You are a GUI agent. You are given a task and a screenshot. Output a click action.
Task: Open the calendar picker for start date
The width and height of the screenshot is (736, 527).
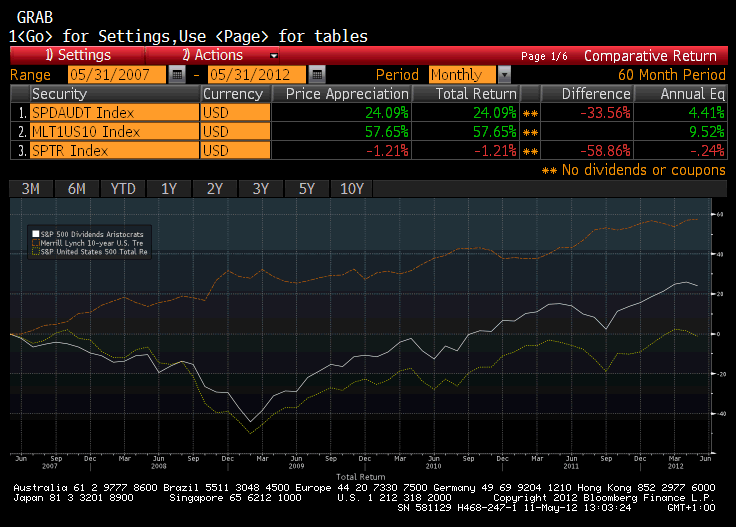pos(177,74)
